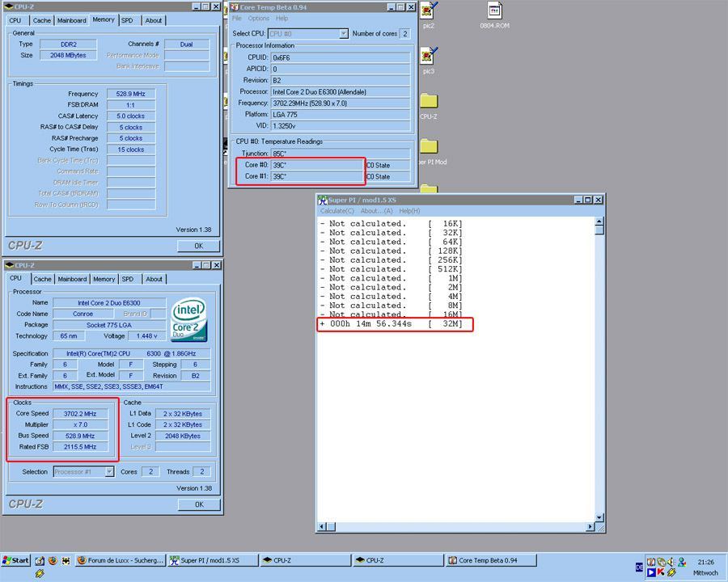This screenshot has width=728, height=582.
Task: Click Voltage value 1.448 v
Action: point(146,336)
